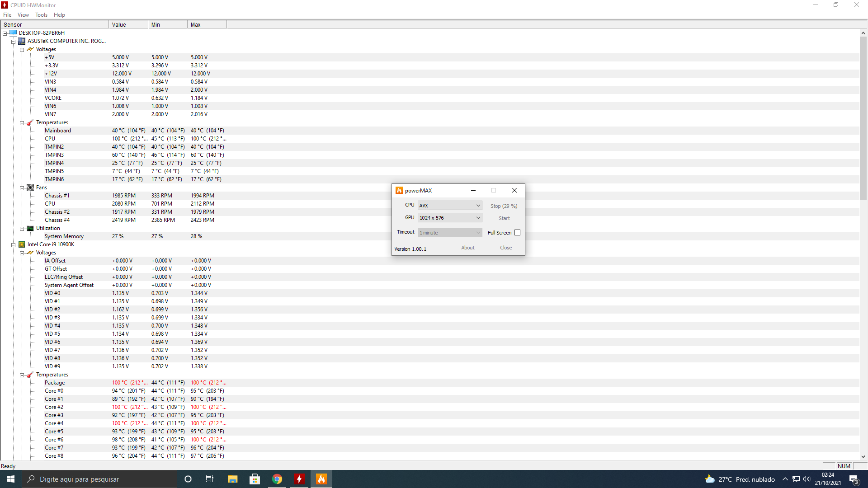Click the desktop computer icon for DESKTOP-82PBR6H

(x=13, y=33)
